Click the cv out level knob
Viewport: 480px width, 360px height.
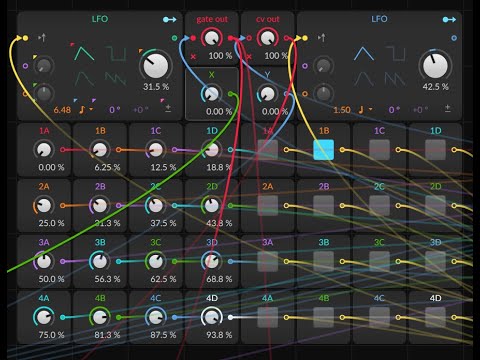[268, 38]
